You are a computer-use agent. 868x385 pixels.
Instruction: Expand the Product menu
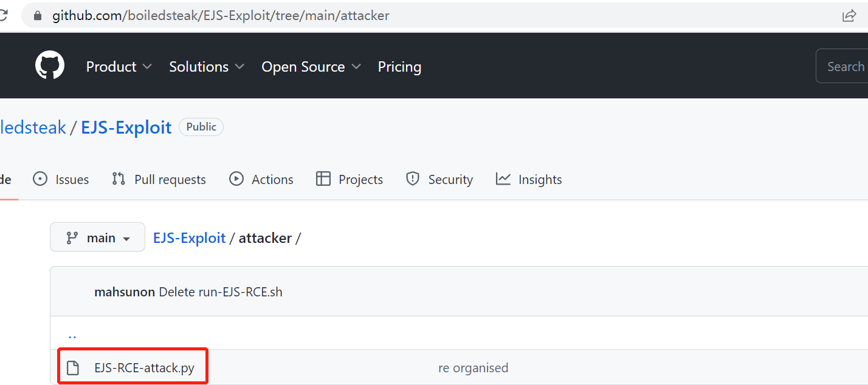(x=119, y=67)
